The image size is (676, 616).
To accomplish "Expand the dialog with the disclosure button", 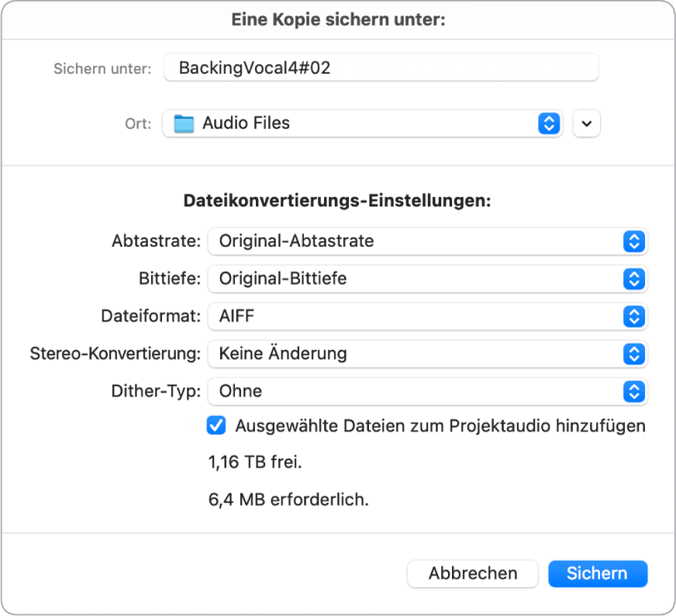I will point(586,122).
